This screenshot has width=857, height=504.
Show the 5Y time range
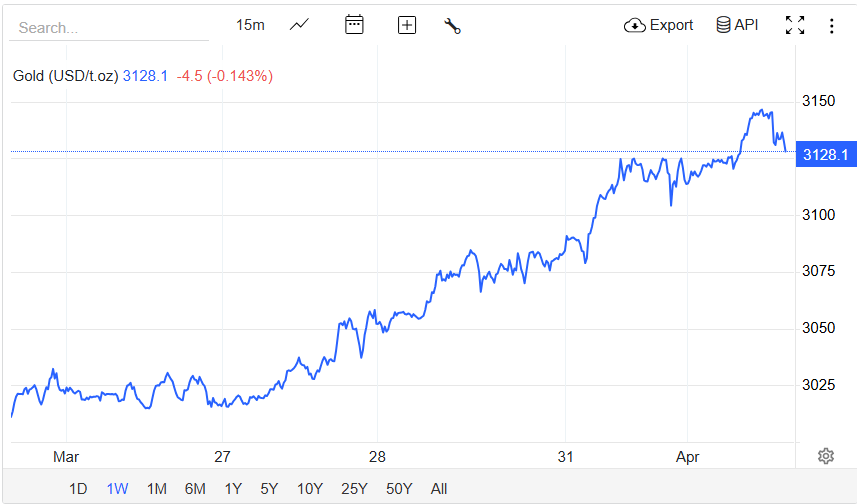click(x=269, y=488)
